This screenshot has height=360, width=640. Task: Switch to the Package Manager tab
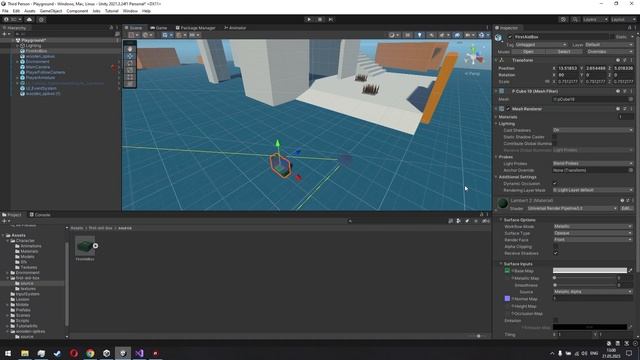[x=195, y=28]
